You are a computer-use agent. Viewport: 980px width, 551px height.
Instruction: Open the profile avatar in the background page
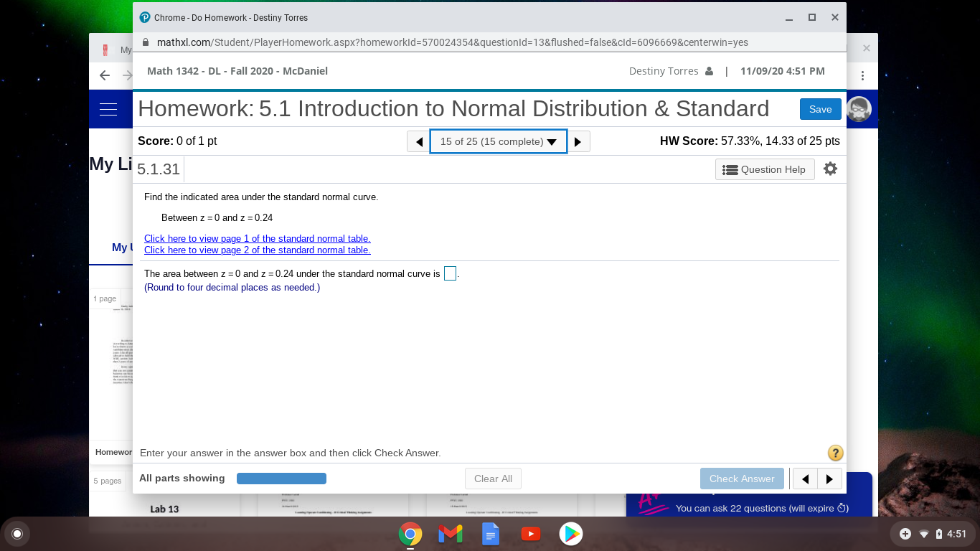(x=859, y=109)
